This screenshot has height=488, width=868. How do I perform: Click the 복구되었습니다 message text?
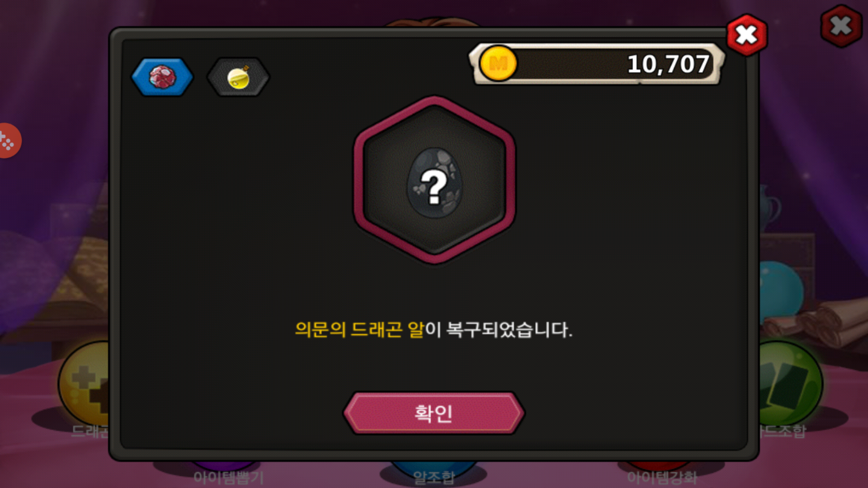(509, 329)
